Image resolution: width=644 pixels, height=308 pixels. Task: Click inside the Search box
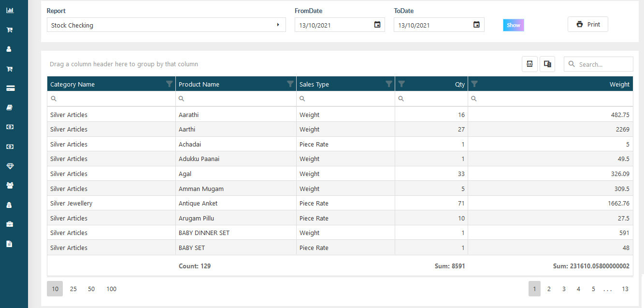601,63
